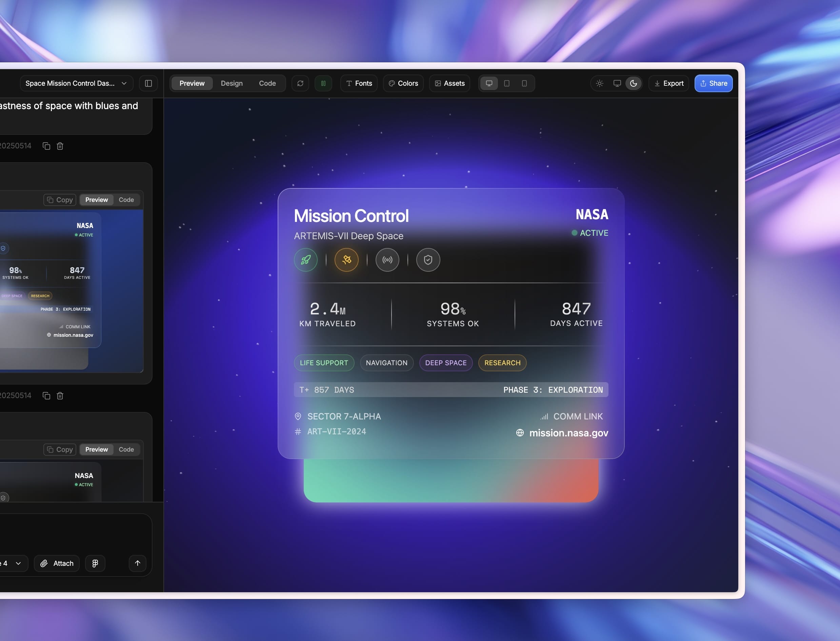Click the gradient green-to-red card behind mission card
This screenshot has height=641, width=840.
(451, 480)
